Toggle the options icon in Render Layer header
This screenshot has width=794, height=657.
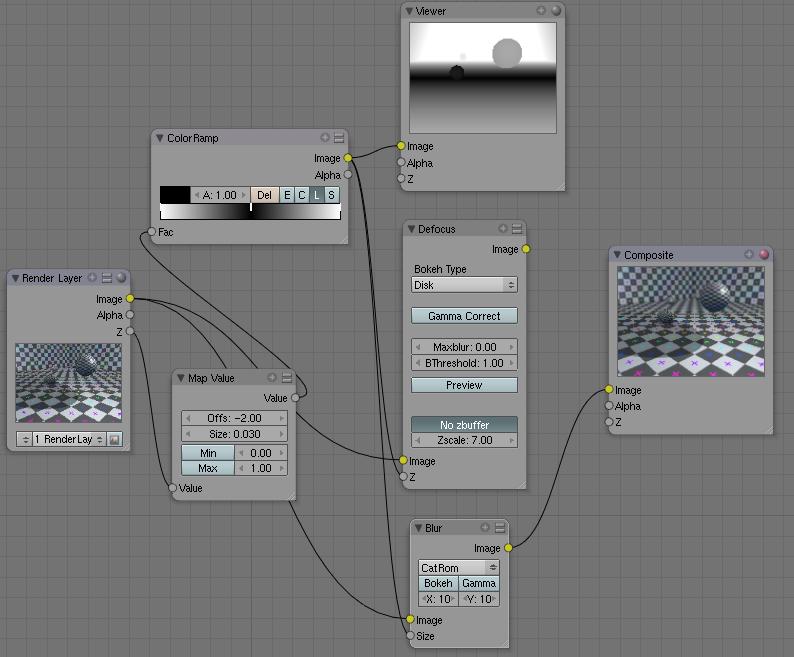pyautogui.click(x=106, y=278)
